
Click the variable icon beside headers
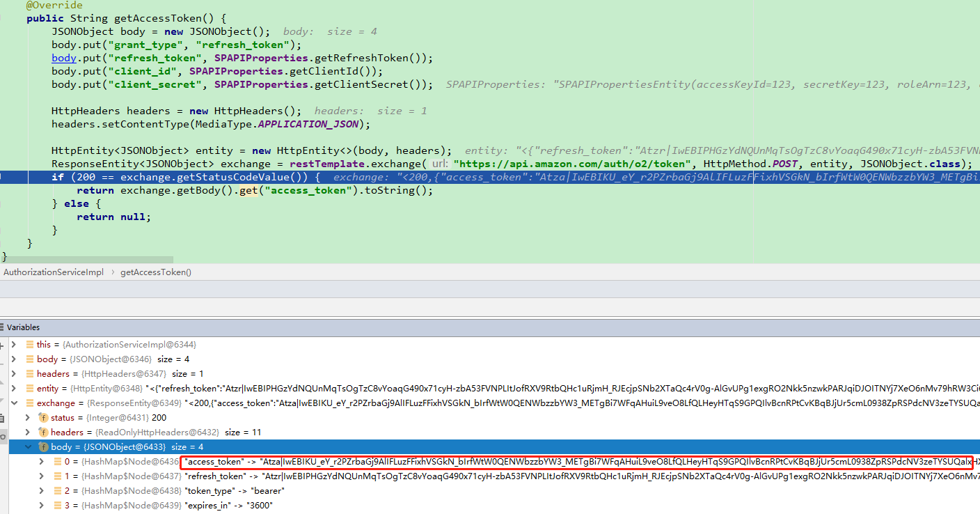click(x=29, y=373)
